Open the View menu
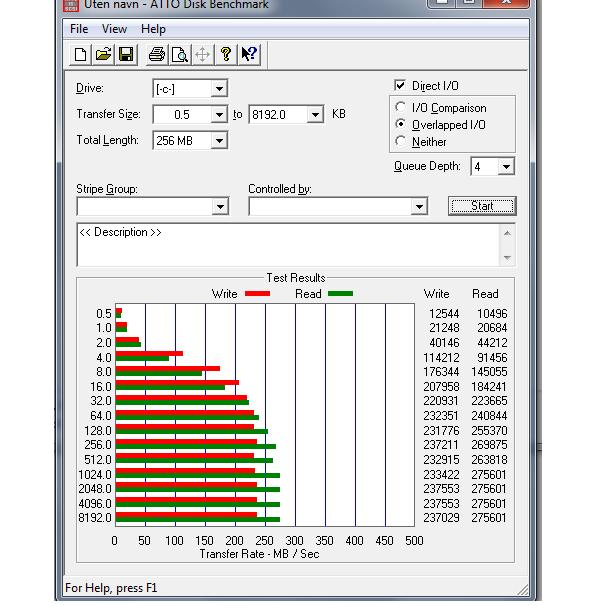The height and width of the screenshot is (606, 598). pos(114,29)
